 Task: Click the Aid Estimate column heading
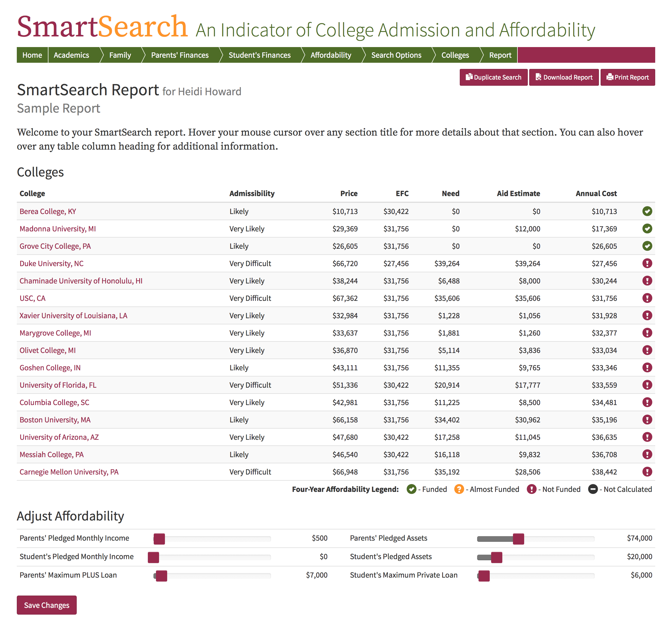[518, 194]
